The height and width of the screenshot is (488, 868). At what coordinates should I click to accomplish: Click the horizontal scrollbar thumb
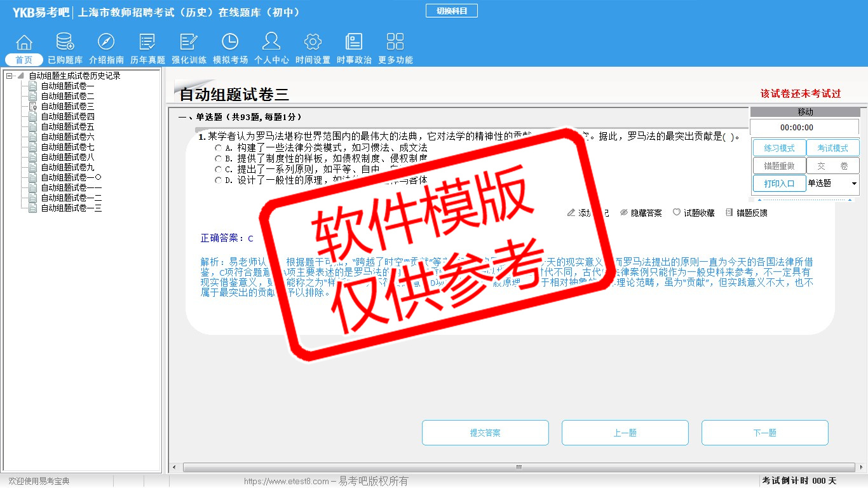point(518,467)
